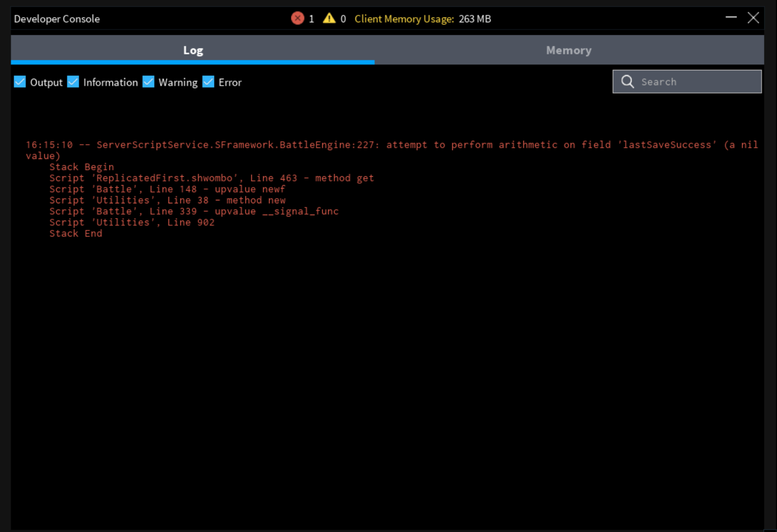The image size is (777, 532).
Task: Click the 'Utilities' Line 902 stack entry
Action: [x=132, y=222]
